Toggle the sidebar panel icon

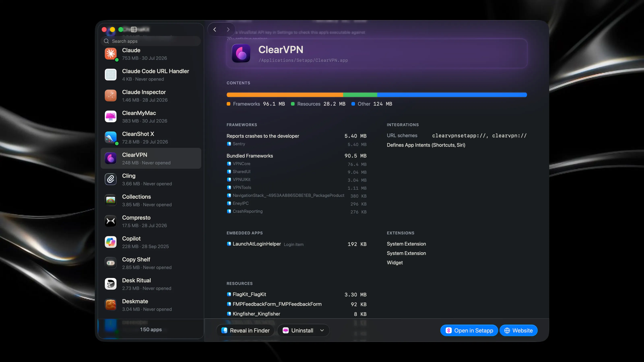point(134,30)
